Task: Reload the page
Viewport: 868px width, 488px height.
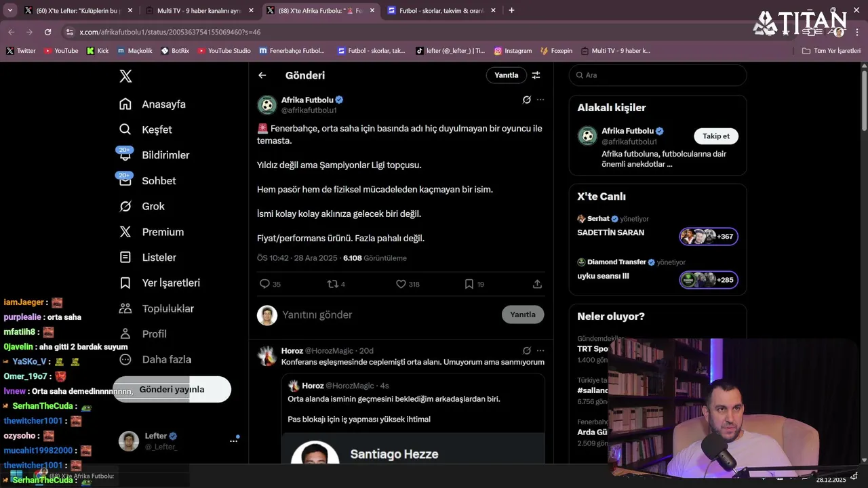Action: pos(47,32)
